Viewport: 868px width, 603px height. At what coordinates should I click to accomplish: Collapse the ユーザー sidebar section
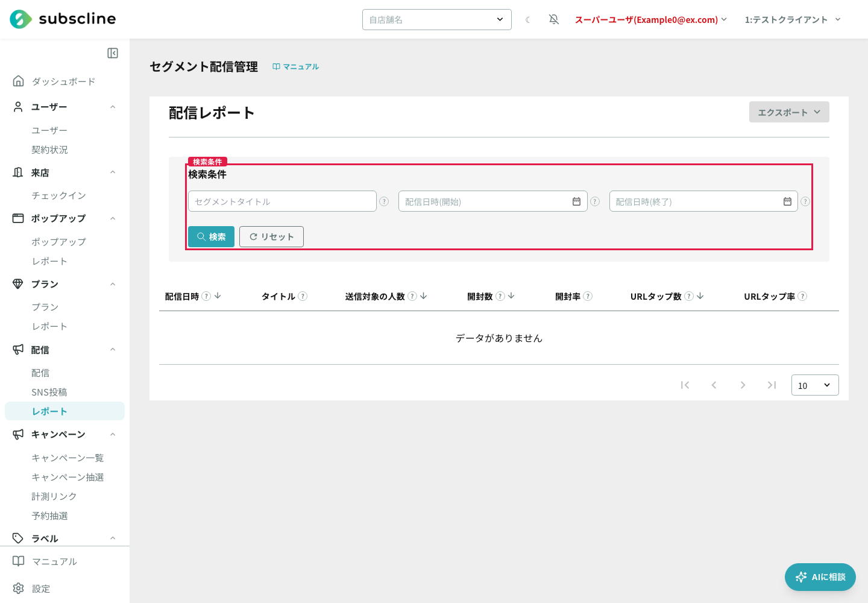point(113,107)
